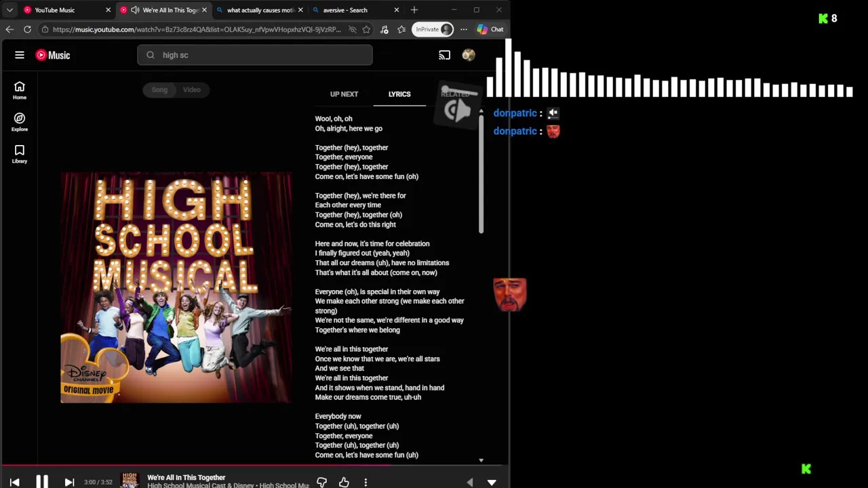Viewport: 868px width, 488px height.
Task: Open the RELATED tab
Action: pos(455,94)
